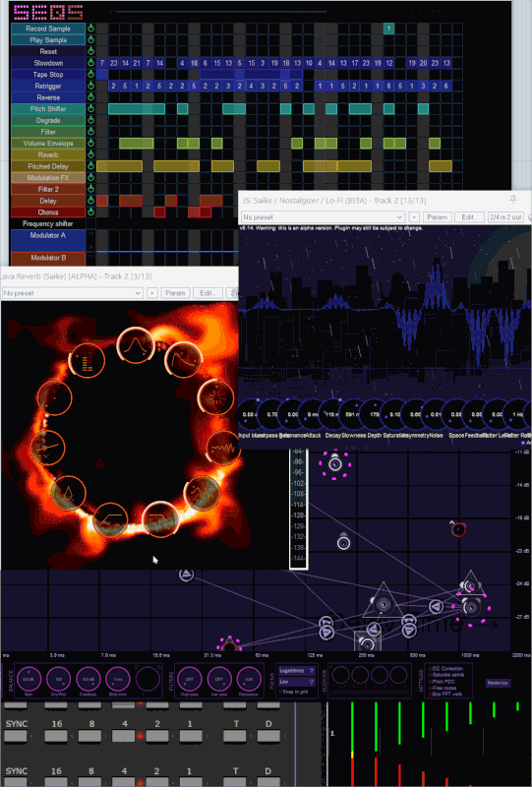Screen dimensions: 532x787
Task: Toggle the Pitch Shifter row power icon
Action: click(90, 108)
